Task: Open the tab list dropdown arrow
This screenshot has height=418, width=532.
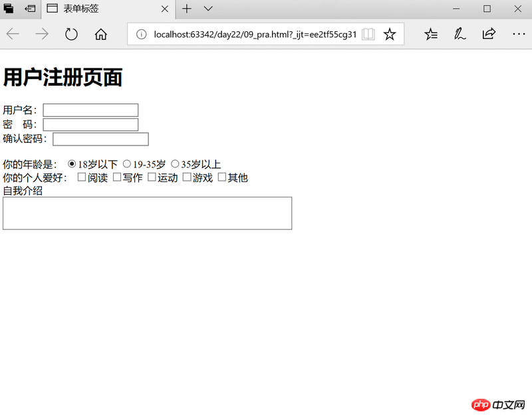Action: [x=207, y=9]
